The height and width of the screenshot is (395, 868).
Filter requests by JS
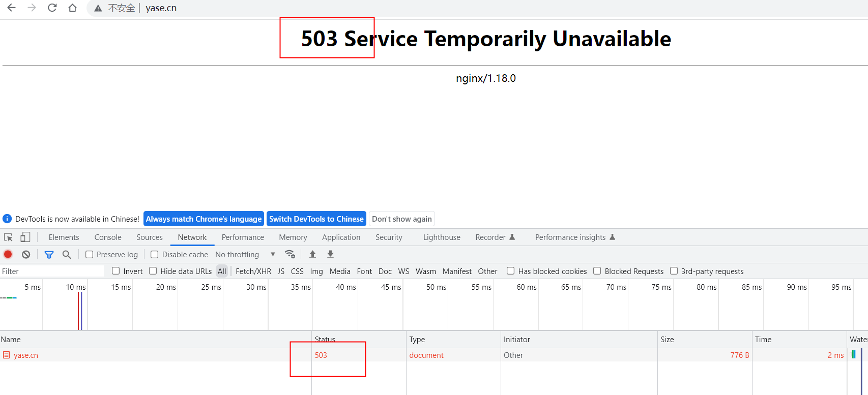point(281,271)
